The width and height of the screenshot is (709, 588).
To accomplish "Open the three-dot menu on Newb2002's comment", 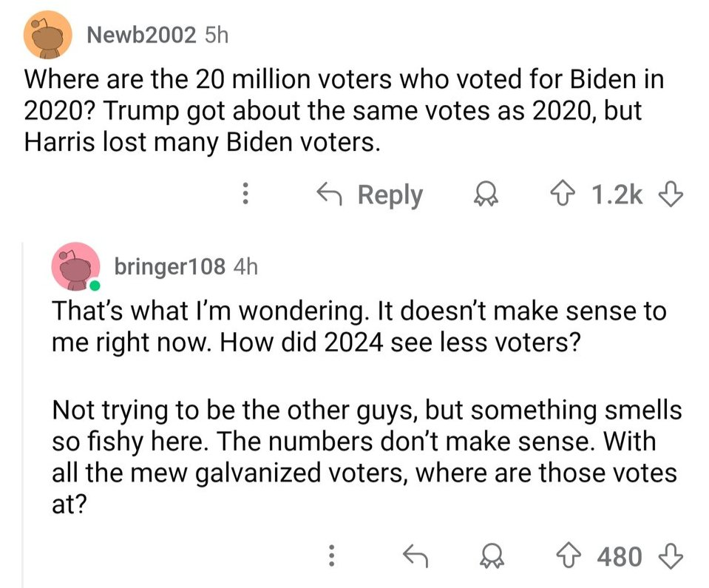I will tap(246, 195).
